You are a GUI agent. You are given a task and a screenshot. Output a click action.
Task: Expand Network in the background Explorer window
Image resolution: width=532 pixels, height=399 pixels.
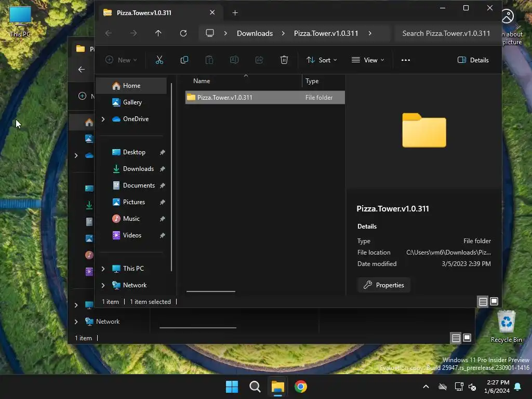[x=76, y=322]
